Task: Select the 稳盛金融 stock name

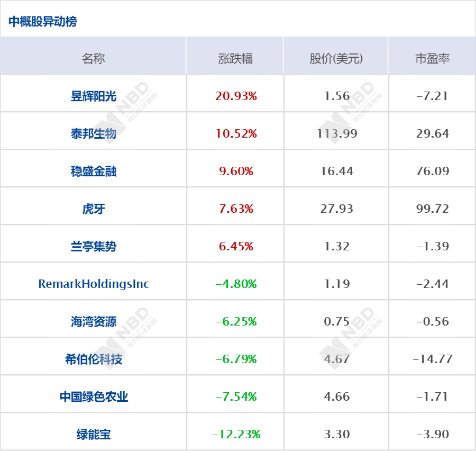Action: coord(94,171)
